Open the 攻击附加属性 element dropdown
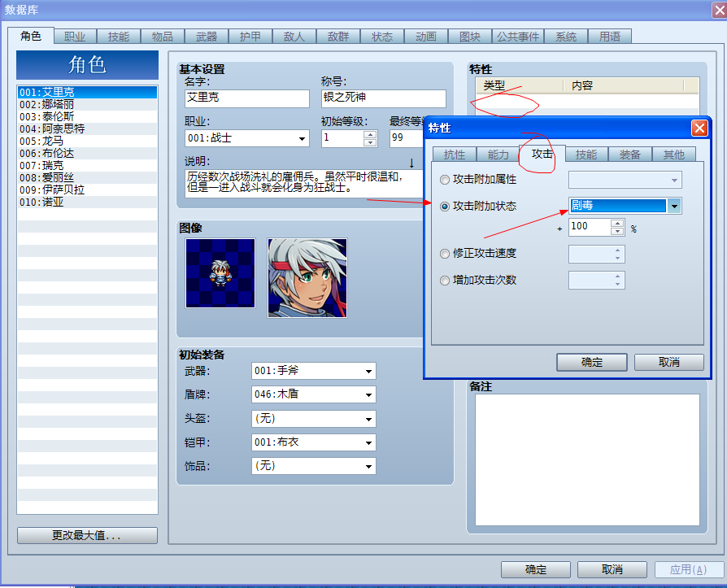This screenshot has height=588, width=727. tap(625, 180)
